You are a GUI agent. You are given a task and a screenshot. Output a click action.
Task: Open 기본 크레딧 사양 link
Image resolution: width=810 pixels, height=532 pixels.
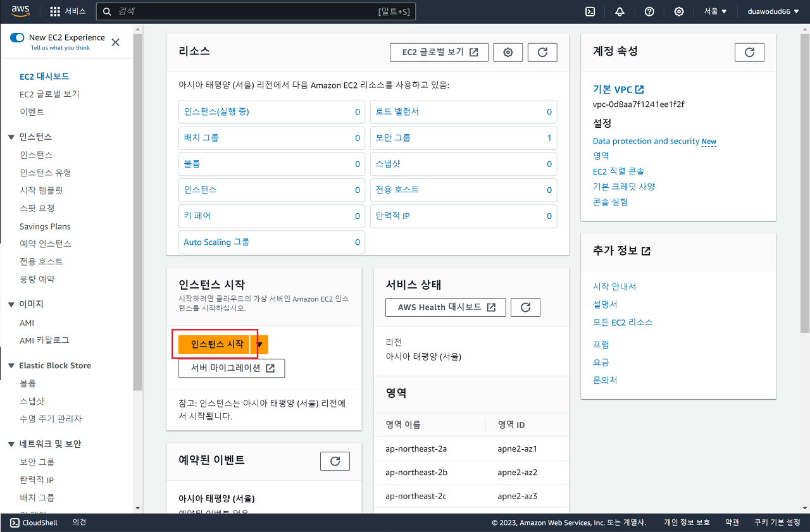pyautogui.click(x=624, y=187)
